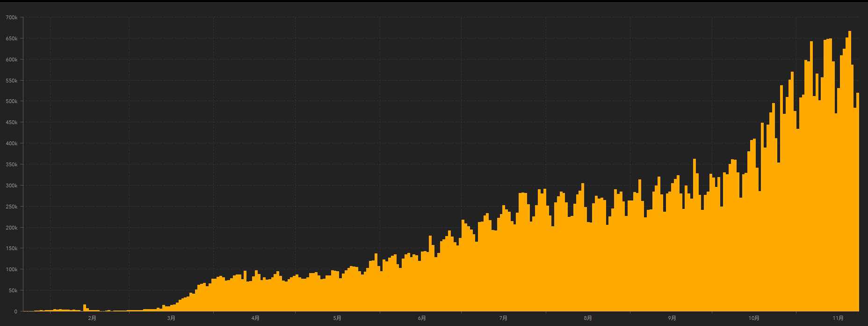Viewport: 868px width, 326px height.
Task: Click the 10月 month label
Action: coord(754,319)
